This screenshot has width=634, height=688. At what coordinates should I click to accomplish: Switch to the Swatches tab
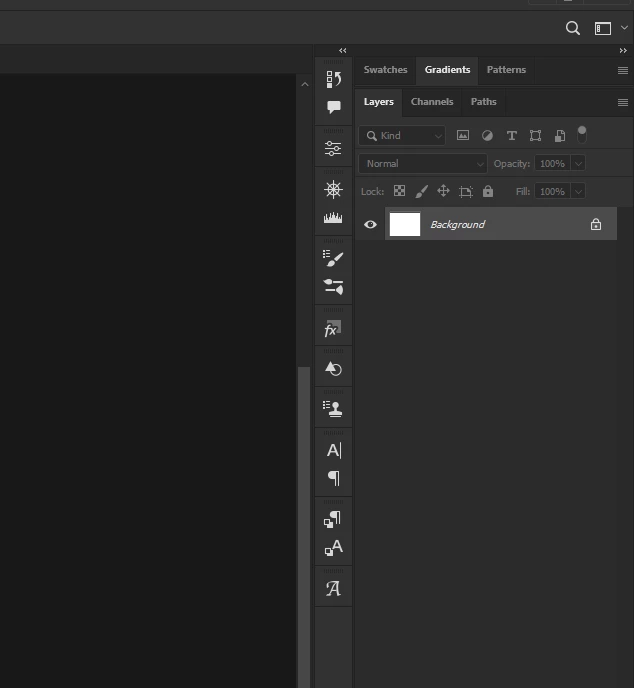click(x=385, y=70)
